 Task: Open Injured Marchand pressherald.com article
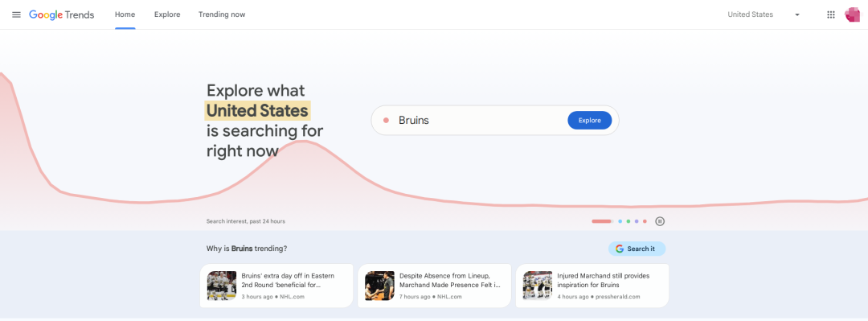[x=592, y=286]
